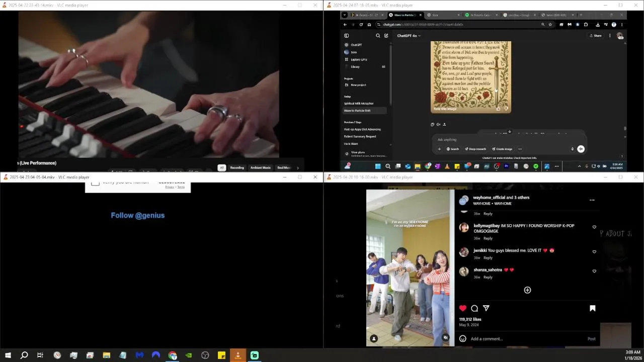Open the Windows Start menu on the taskbar
Image resolution: width=644 pixels, height=362 pixels.
click(8, 355)
